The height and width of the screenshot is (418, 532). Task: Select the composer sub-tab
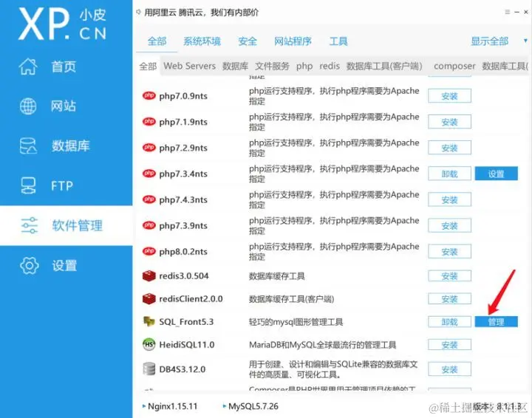[x=454, y=66]
